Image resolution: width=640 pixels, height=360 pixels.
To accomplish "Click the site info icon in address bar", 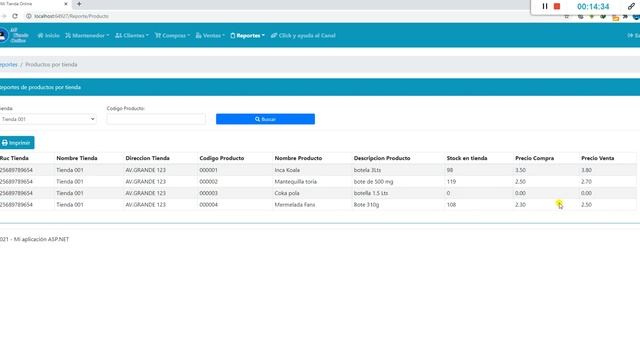I will point(29,16).
